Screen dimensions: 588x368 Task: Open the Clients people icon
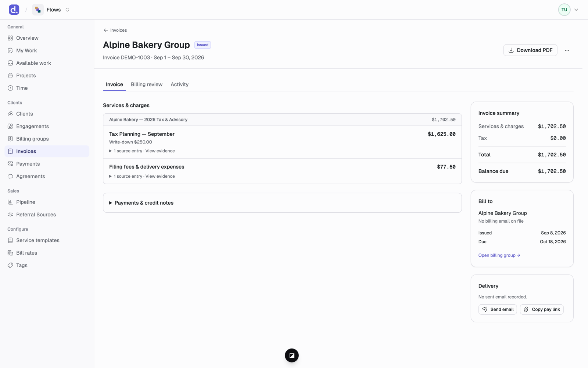pos(10,114)
